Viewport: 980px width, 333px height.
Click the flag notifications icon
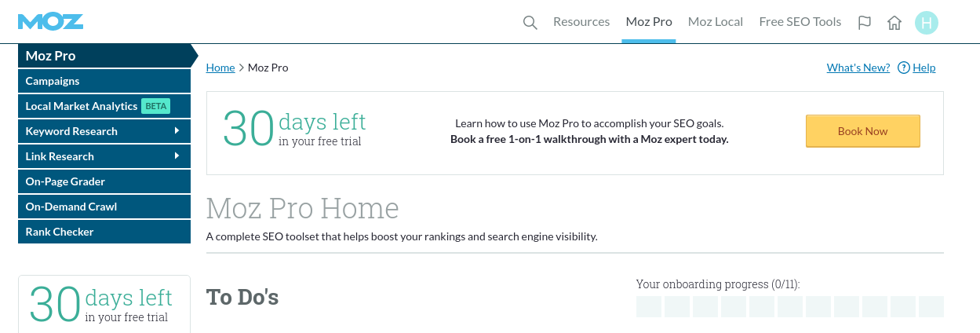coord(865,23)
